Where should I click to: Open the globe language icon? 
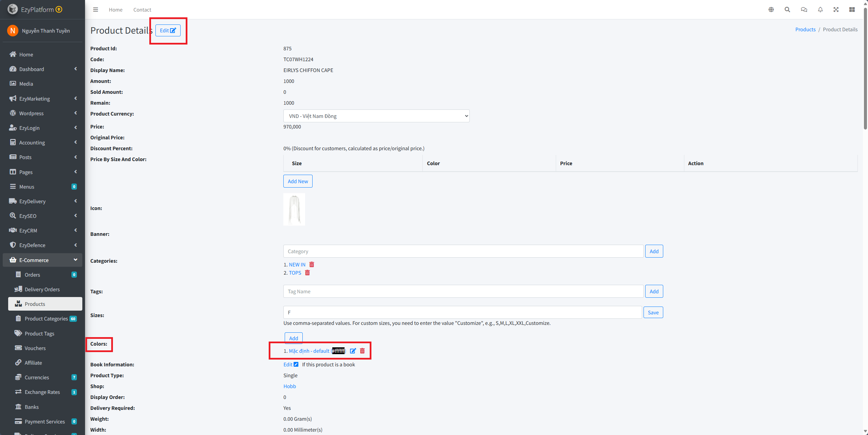pyautogui.click(x=771, y=10)
